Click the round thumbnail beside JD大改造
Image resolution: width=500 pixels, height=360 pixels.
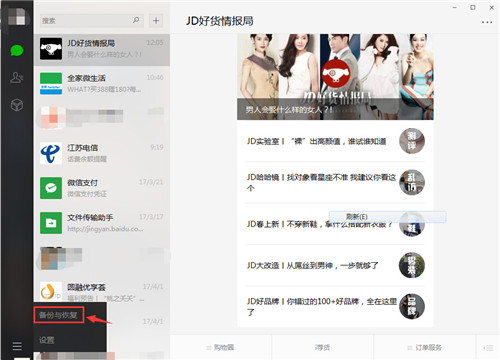coord(412,265)
